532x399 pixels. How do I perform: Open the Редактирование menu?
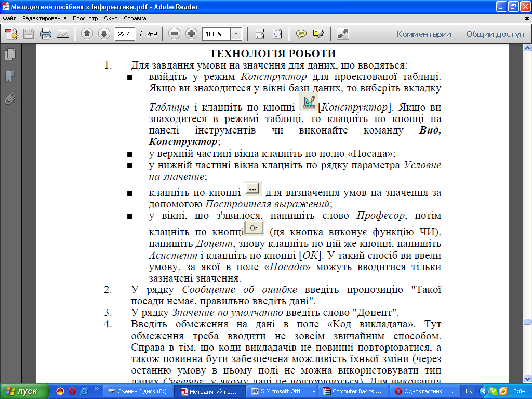click(45, 18)
